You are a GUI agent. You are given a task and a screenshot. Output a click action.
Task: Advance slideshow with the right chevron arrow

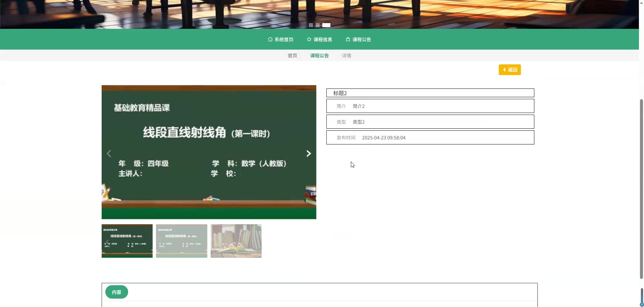coord(309,153)
